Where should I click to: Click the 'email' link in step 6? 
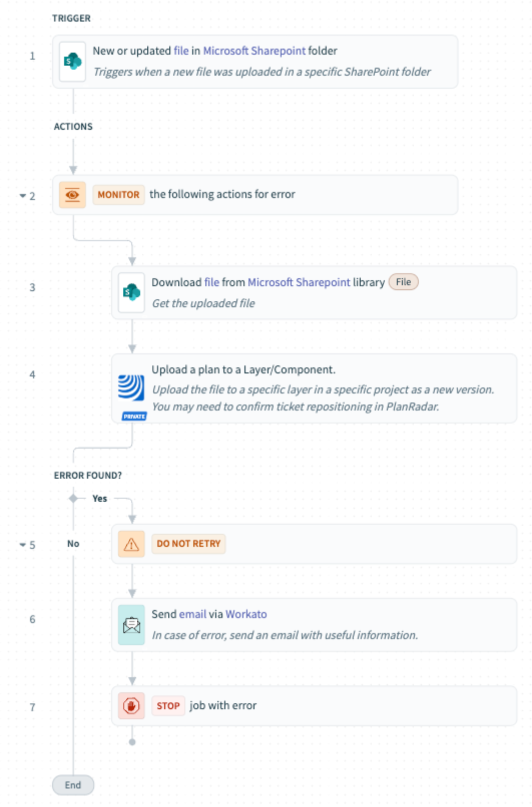tap(193, 614)
